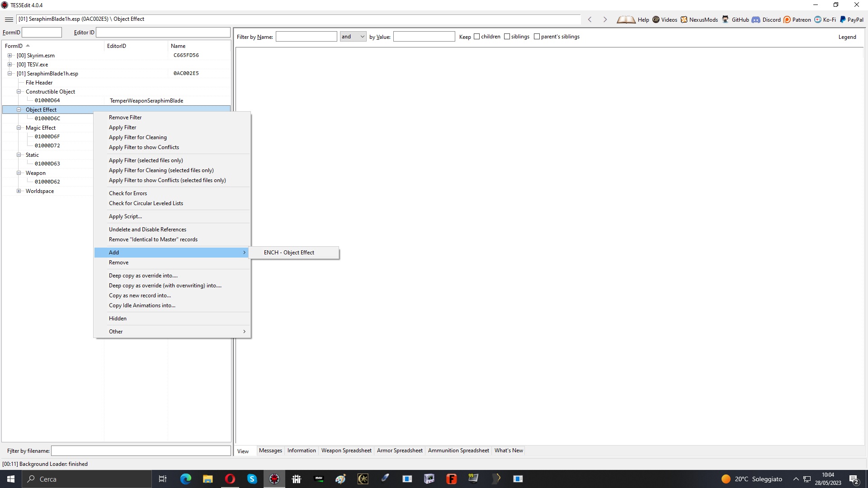This screenshot has width=868, height=488.
Task: Open the Legend button
Action: [x=847, y=37]
